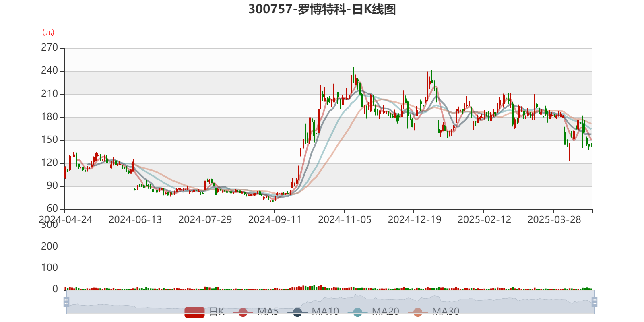The width and height of the screenshot is (644, 322).
Task: Click the y-axis price label 90
Action: (52, 186)
